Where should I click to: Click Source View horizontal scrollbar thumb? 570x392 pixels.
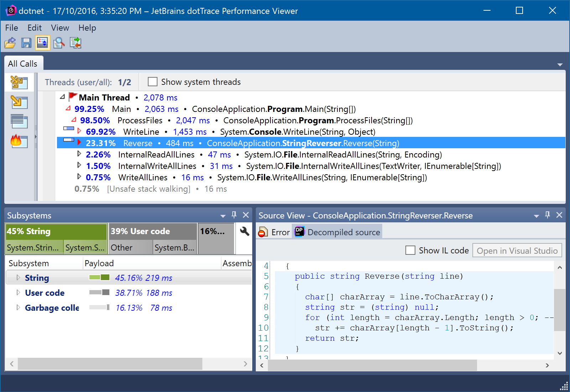(x=372, y=365)
